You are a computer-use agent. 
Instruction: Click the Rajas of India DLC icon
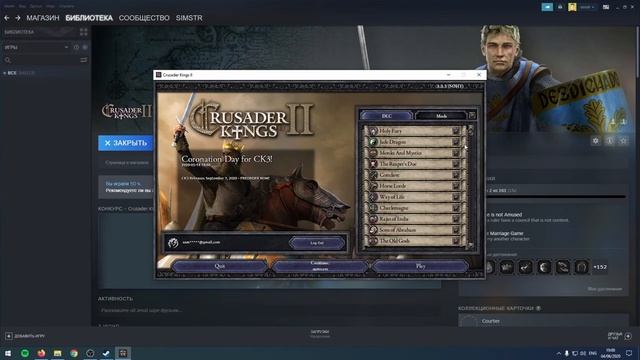pos(373,219)
